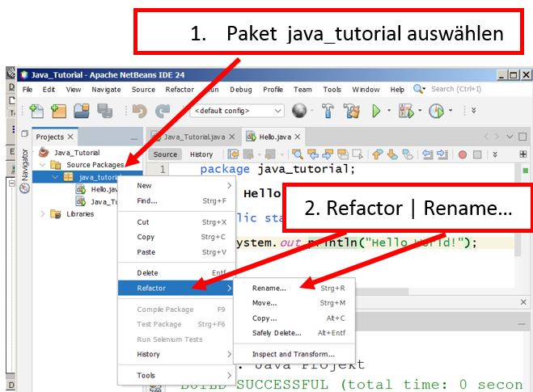533x392 pixels.
Task: Collapse the Source Packages tree node
Action: [x=43, y=165]
